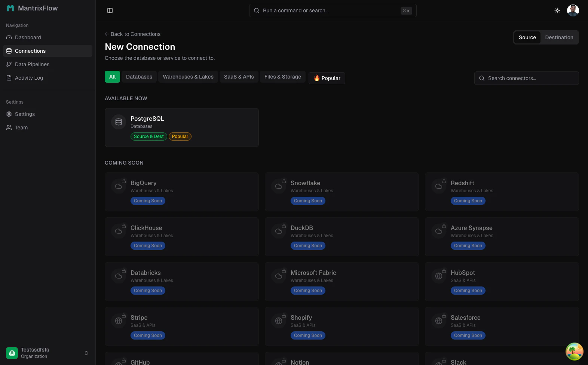Viewport: 588px width, 365px height.
Task: Click the Microsoft Fabric card title
Action: point(313,273)
